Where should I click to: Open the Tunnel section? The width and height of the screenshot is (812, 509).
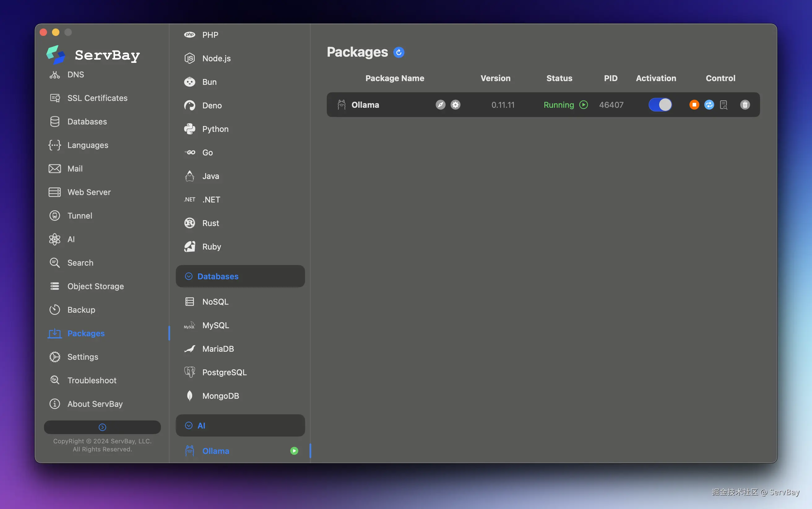tap(80, 216)
